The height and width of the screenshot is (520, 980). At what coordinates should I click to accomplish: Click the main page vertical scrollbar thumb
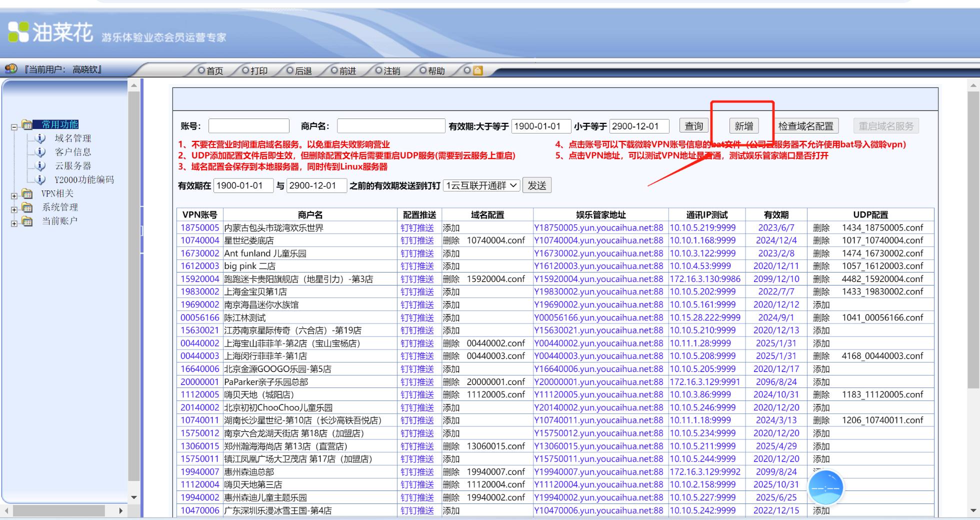[x=973, y=240]
